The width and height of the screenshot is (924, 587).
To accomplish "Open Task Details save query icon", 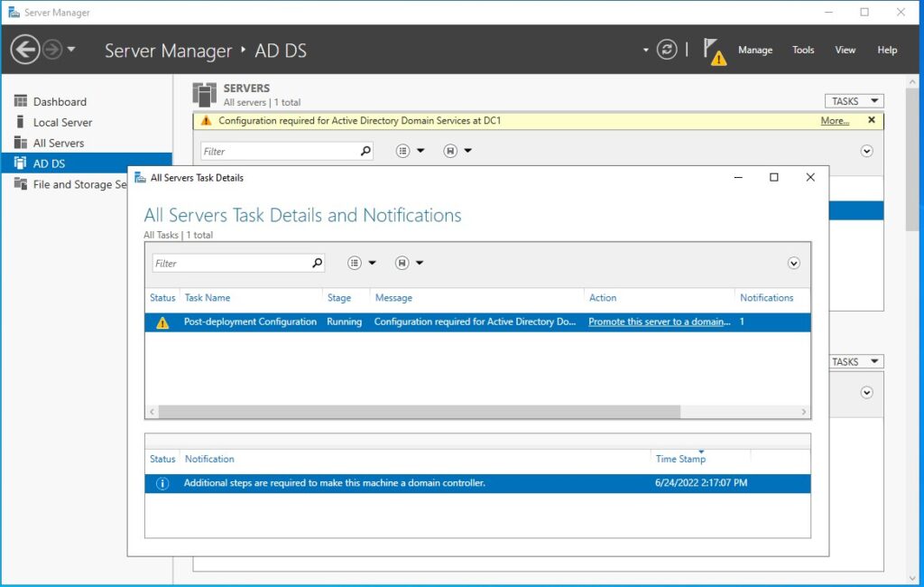I will [402, 263].
